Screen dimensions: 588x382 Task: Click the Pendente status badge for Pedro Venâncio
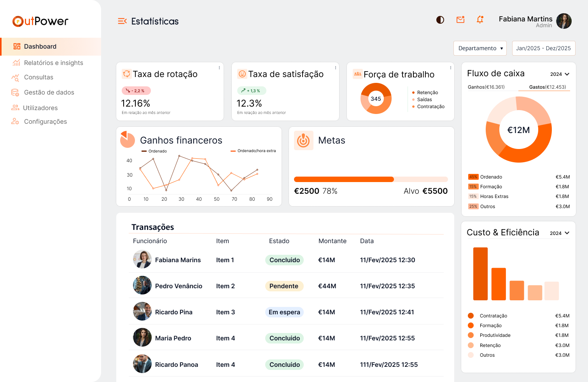point(284,286)
